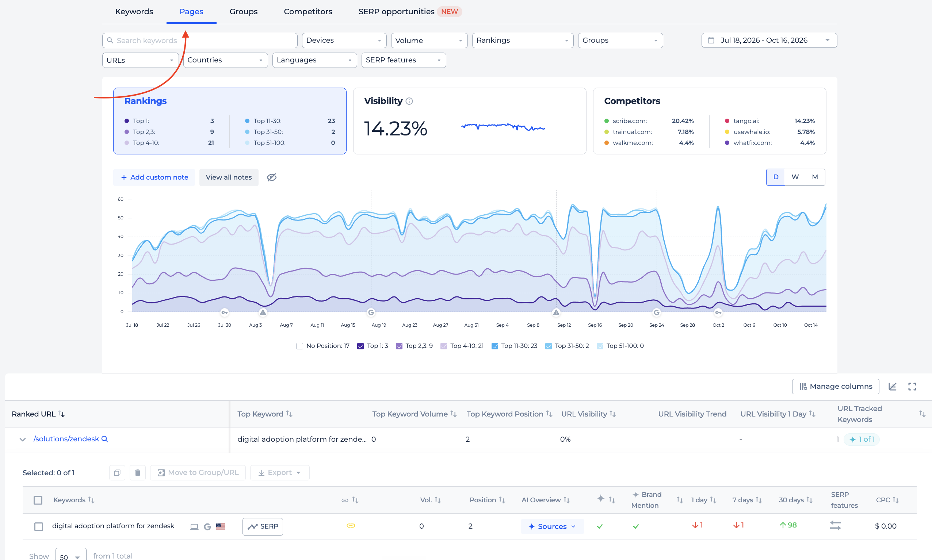Open the Volume filter dropdown
Image resolution: width=932 pixels, height=560 pixels.
click(x=429, y=41)
